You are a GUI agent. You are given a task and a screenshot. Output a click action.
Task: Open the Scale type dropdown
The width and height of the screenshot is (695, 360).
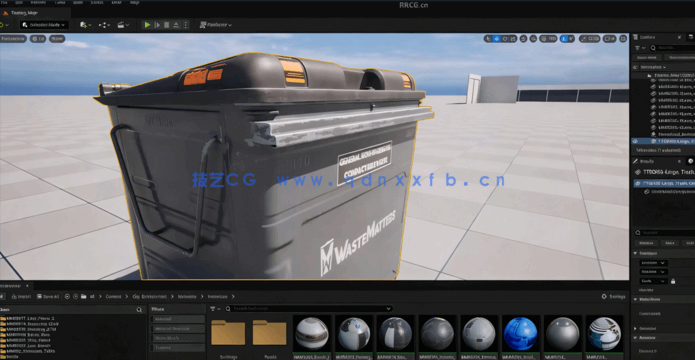pyautogui.click(x=653, y=281)
